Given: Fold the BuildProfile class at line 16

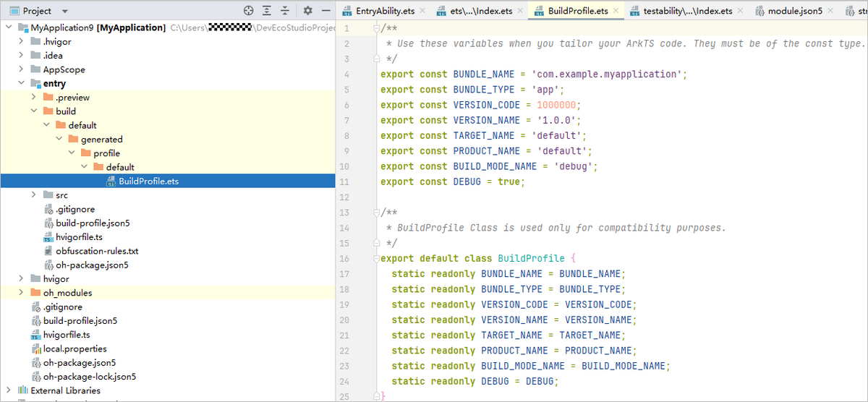Looking at the screenshot, I should [375, 259].
